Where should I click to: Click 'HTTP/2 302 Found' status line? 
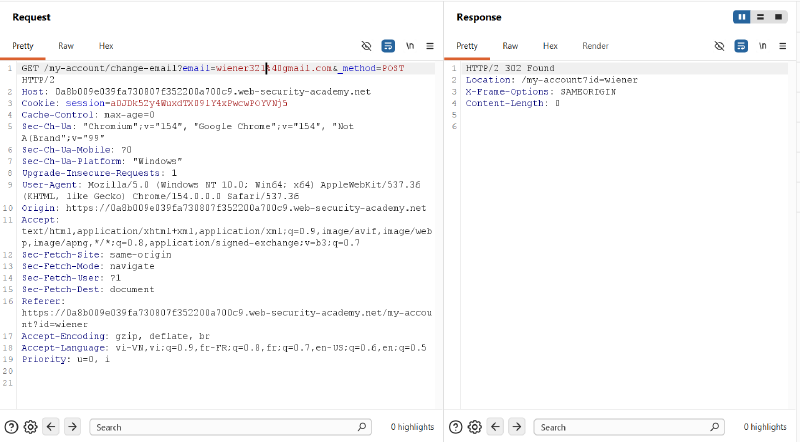click(510, 68)
